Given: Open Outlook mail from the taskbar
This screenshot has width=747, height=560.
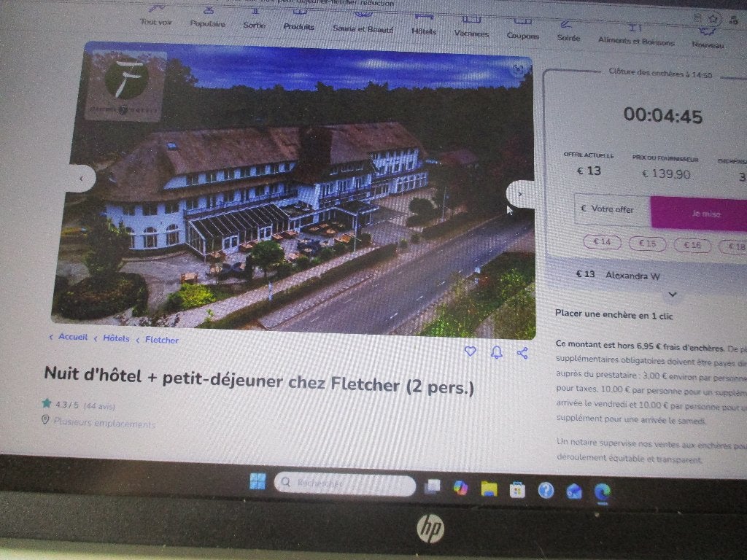Looking at the screenshot, I should (x=573, y=491).
